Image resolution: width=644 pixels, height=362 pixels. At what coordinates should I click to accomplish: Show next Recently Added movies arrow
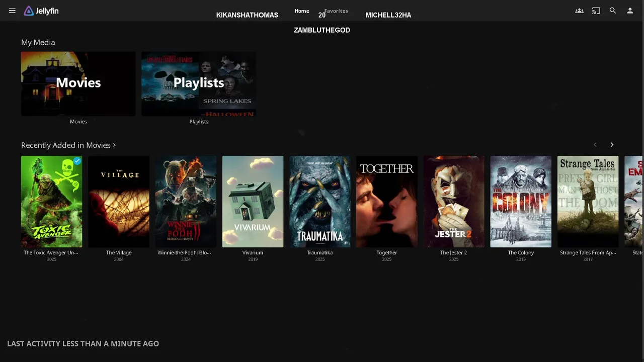coord(612,145)
